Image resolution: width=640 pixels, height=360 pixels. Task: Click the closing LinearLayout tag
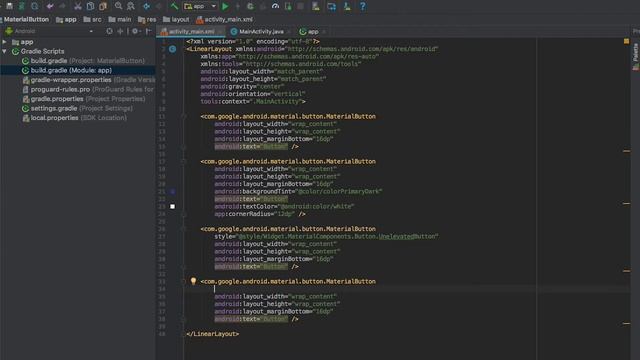(213, 334)
